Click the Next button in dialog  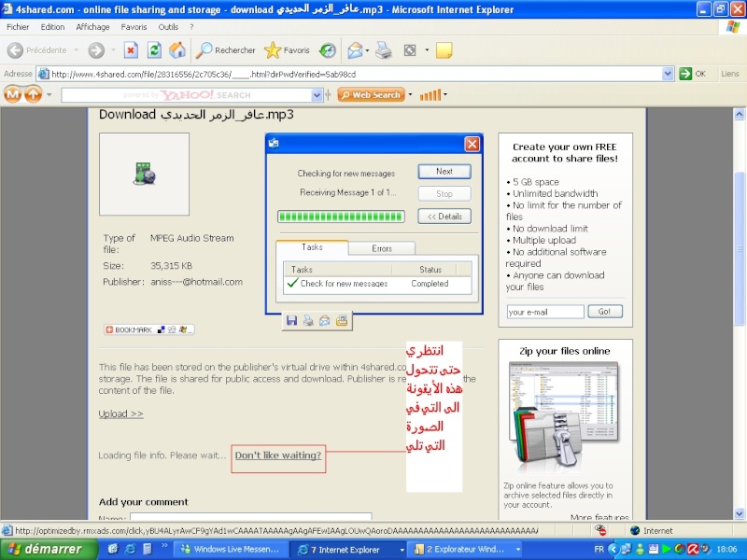pyautogui.click(x=444, y=172)
